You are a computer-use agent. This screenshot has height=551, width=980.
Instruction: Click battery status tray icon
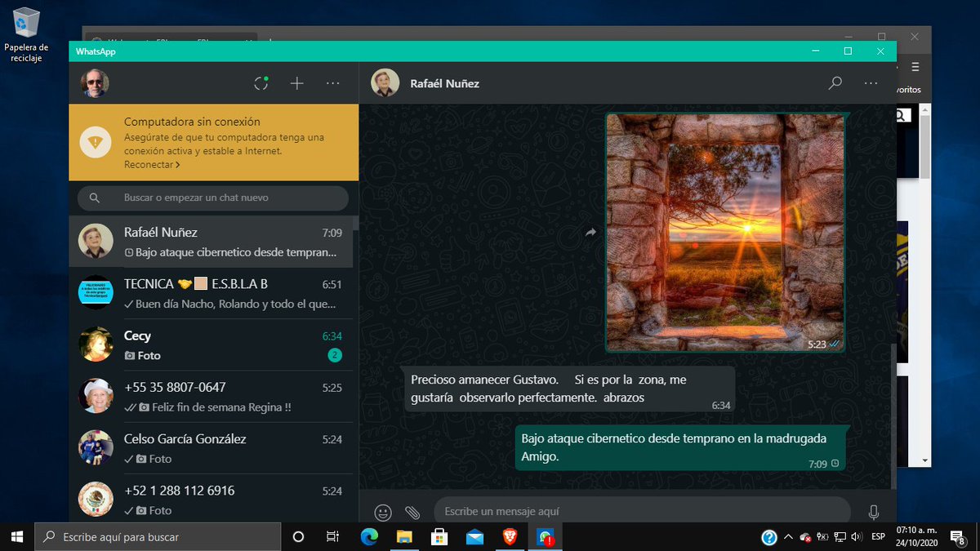click(822, 537)
